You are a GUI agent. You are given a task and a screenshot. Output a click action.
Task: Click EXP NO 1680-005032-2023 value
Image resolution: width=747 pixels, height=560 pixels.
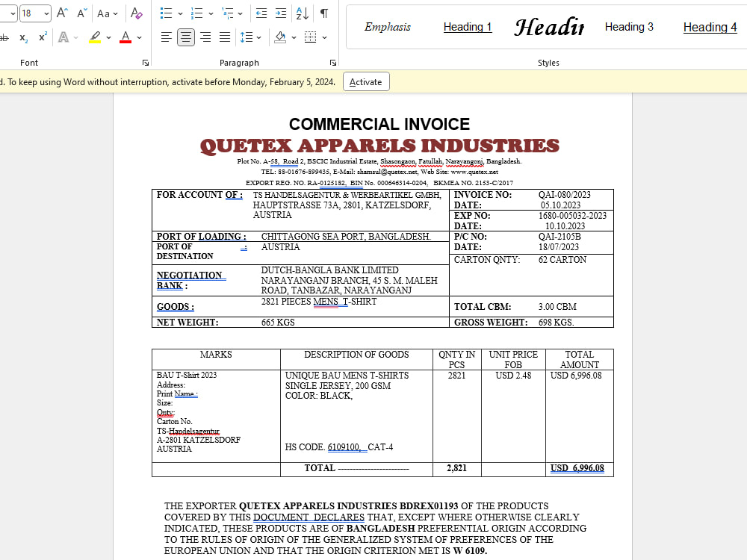pos(572,216)
